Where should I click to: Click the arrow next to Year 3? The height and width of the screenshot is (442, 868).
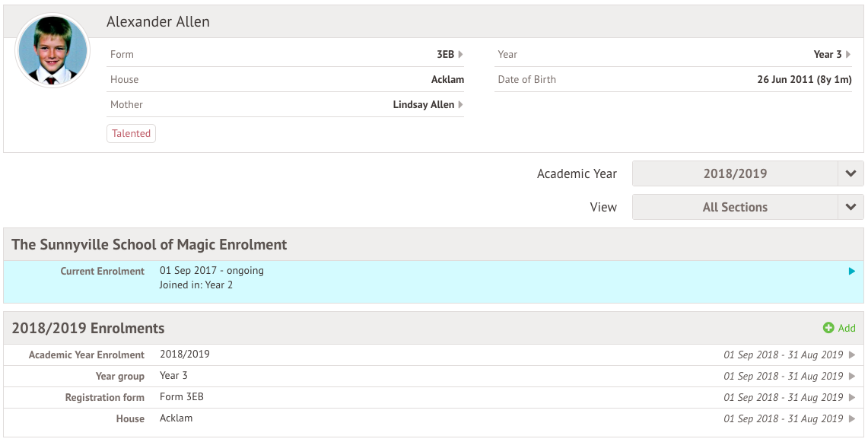[x=848, y=55]
